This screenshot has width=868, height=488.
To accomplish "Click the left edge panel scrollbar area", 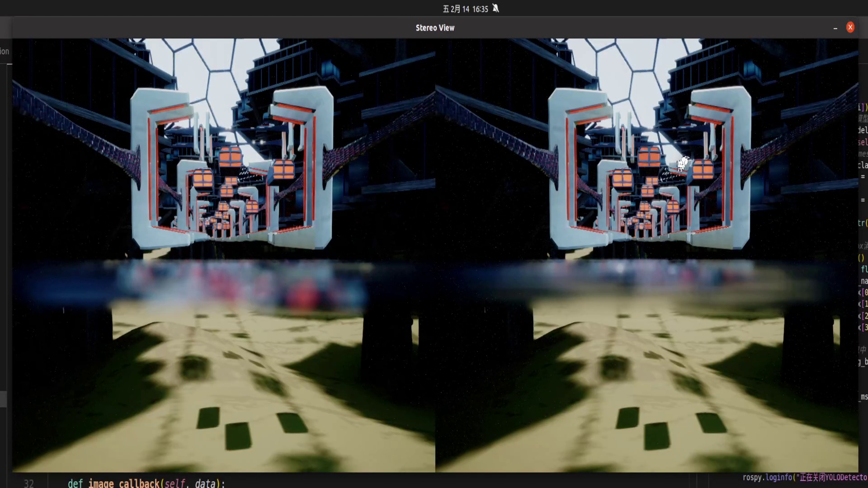I will pyautogui.click(x=4, y=399).
